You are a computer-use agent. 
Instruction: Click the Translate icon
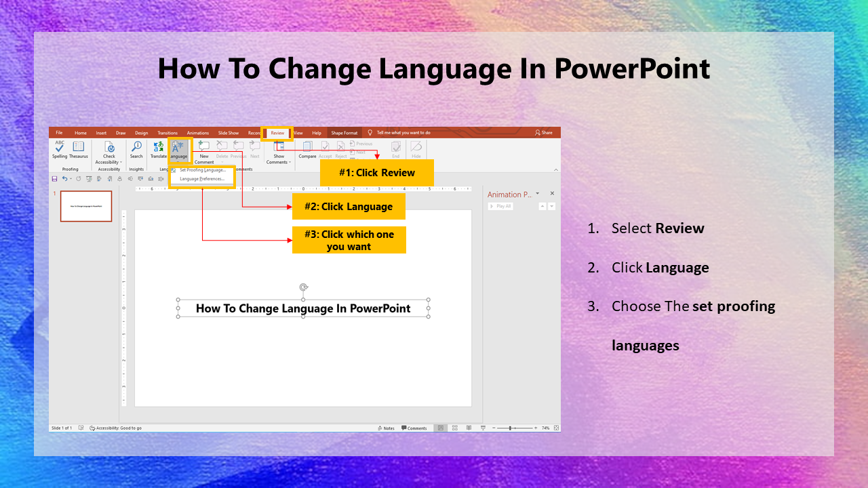[158, 146]
